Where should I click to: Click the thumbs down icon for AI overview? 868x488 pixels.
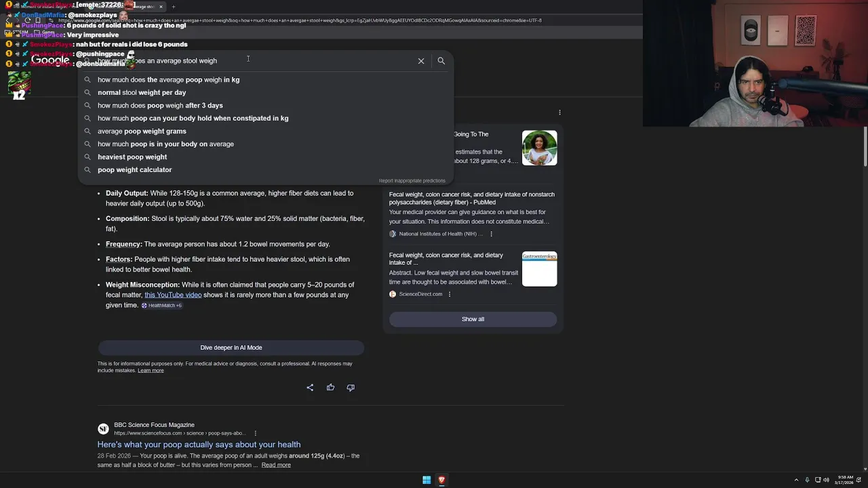click(351, 388)
